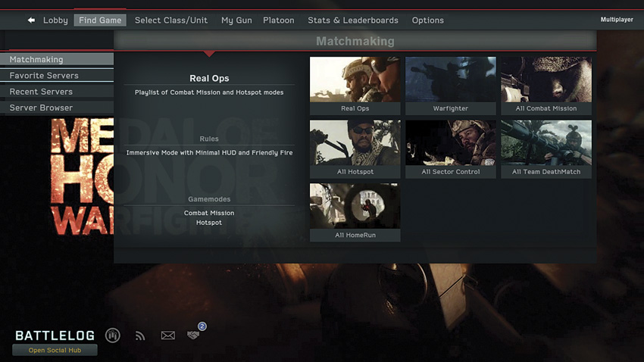Image resolution: width=644 pixels, height=362 pixels.
Task: Click the BATTLELOG logo text
Action: [x=55, y=335]
